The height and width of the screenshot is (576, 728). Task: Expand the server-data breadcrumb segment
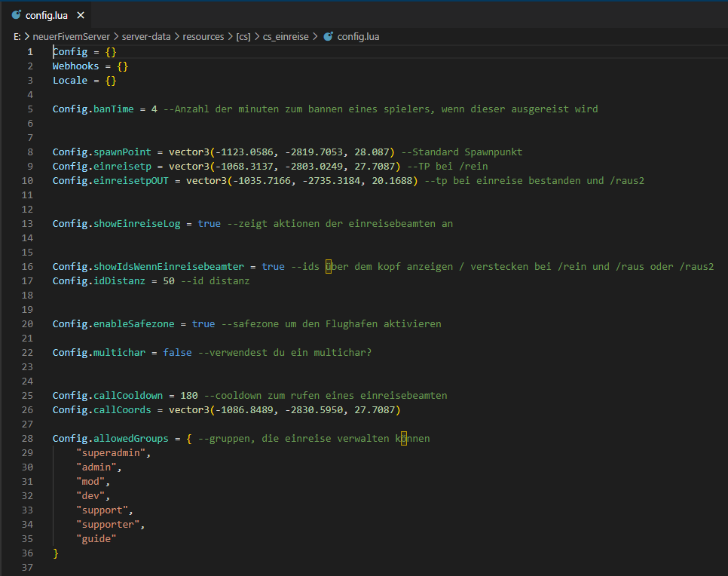pyautogui.click(x=146, y=36)
